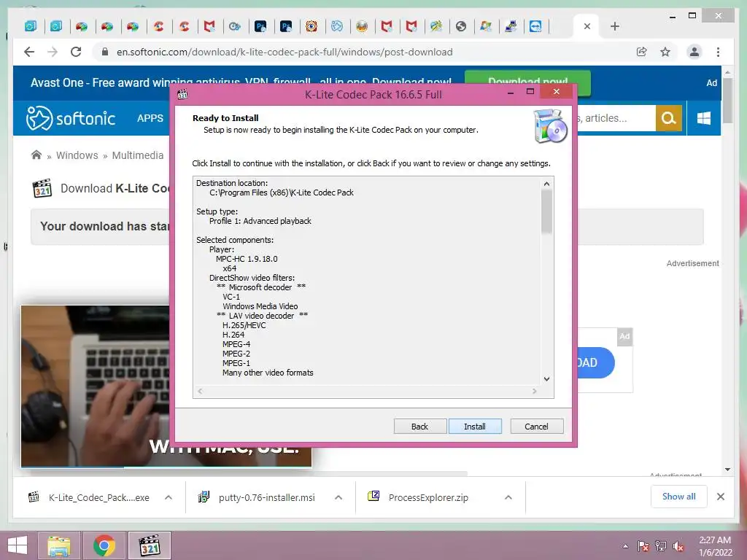
Task: Expand options for putty-0.76-installer.msi
Action: [338, 497]
